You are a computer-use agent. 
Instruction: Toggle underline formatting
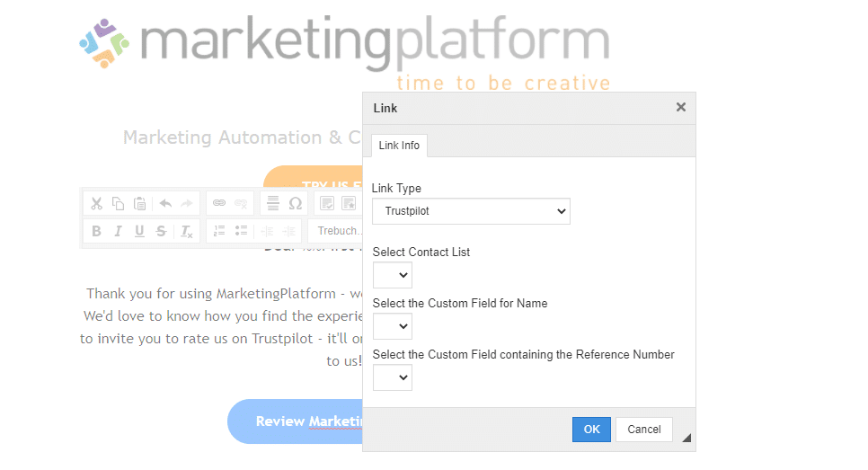pyautogui.click(x=139, y=231)
